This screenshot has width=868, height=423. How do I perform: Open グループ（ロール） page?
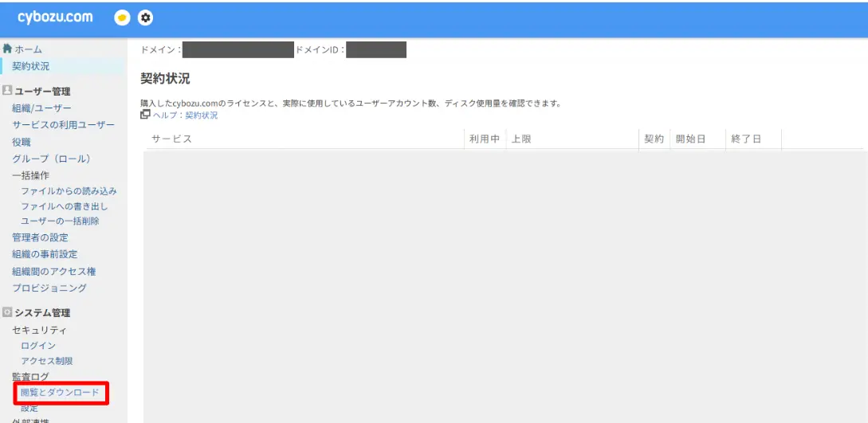tap(51, 159)
